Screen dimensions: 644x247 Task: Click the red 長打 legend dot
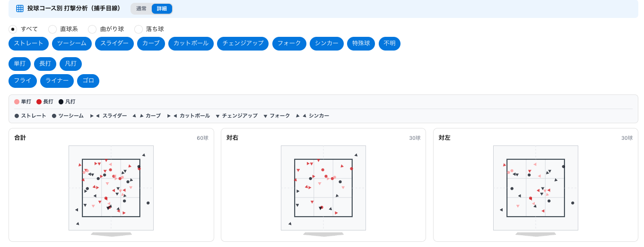(39, 102)
